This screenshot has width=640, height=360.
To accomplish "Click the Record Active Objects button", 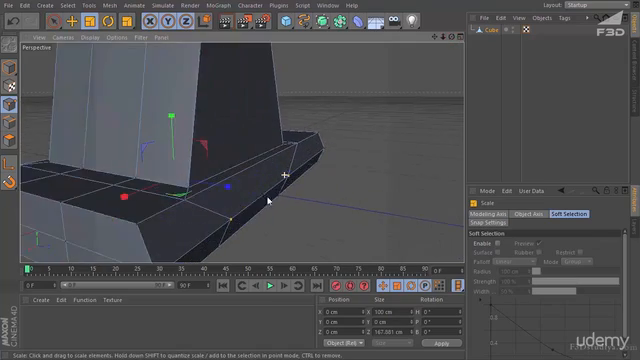I will [336, 286].
